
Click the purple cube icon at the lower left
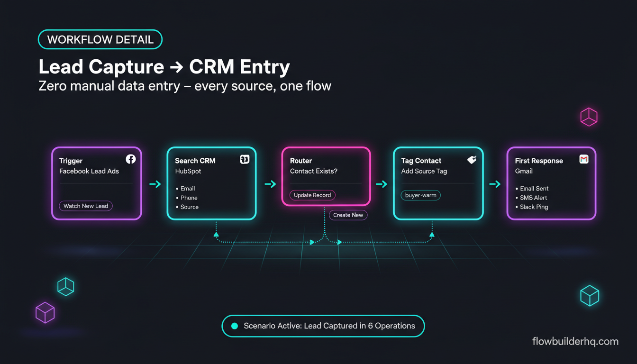click(x=45, y=313)
